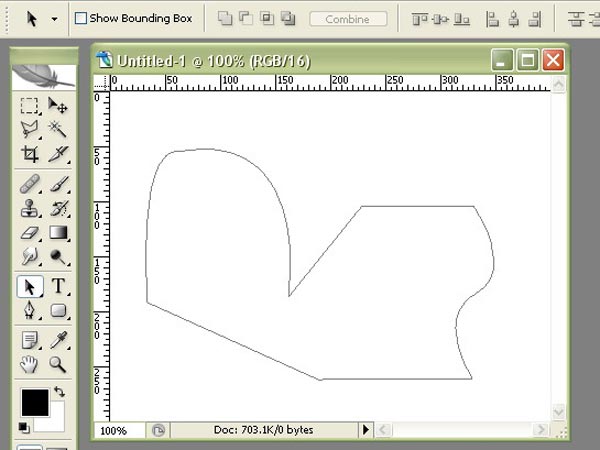
Task: Click the ruler origin corner box
Action: tap(102, 83)
